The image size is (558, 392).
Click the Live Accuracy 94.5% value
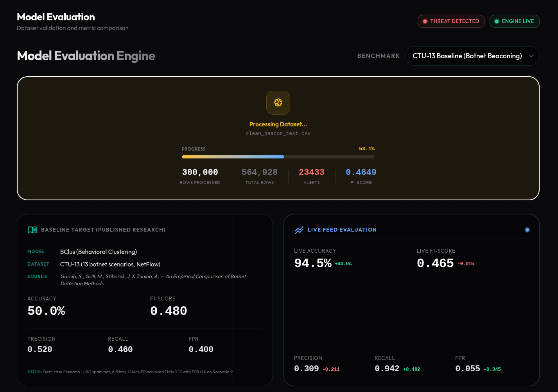(x=313, y=263)
